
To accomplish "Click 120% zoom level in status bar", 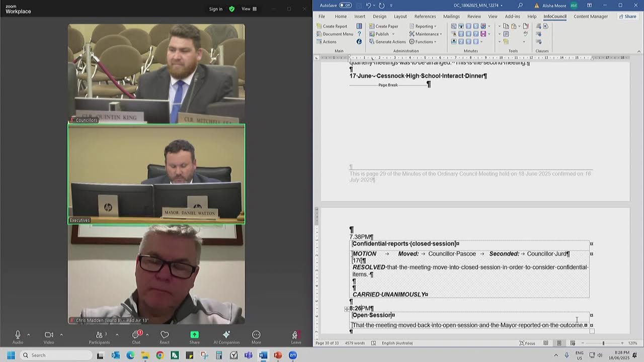I will (x=632, y=343).
